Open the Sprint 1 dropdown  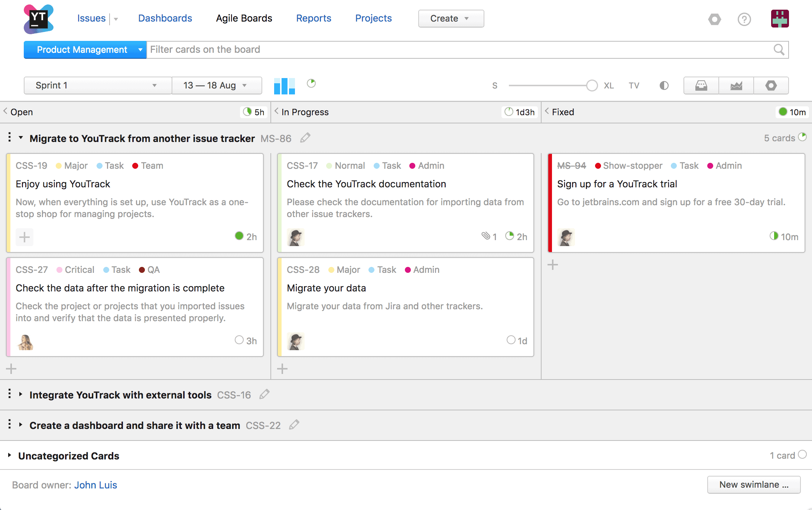click(x=97, y=85)
